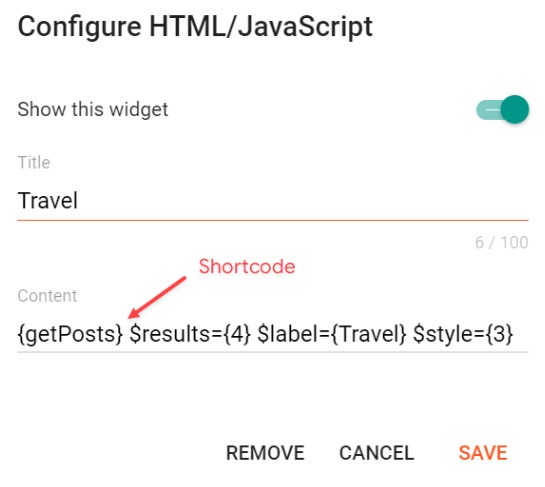Click the teal knob of the widget toggle
Screen dimensions: 545x487
(x=515, y=109)
